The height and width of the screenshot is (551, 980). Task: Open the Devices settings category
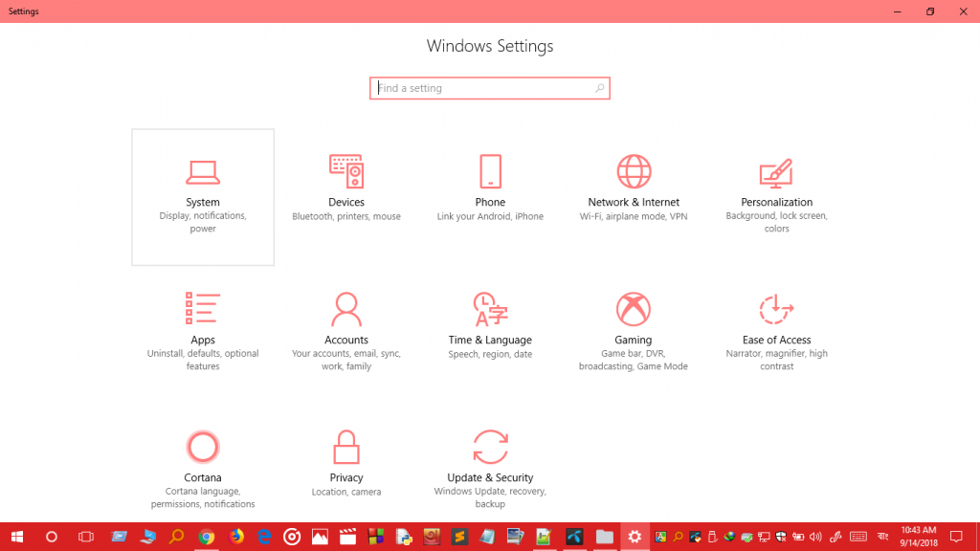[x=346, y=197]
